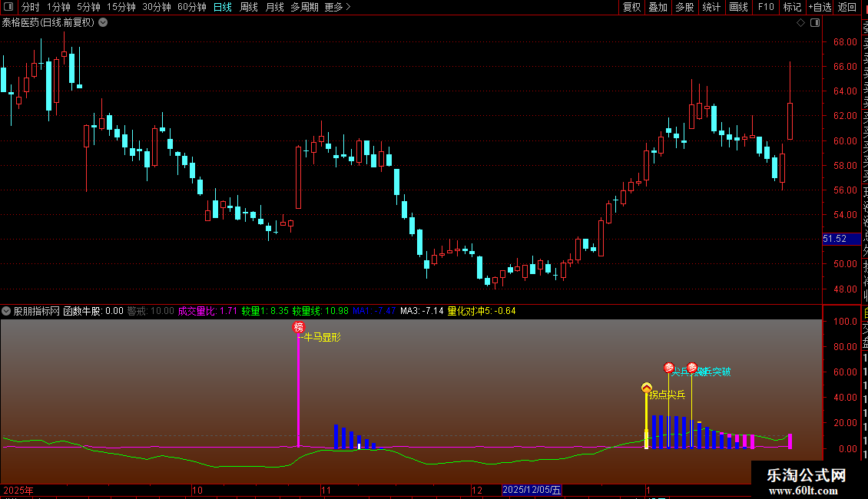Click the 较量线: 10.98 value
Viewport: 868px width, 499px height.
(320, 311)
